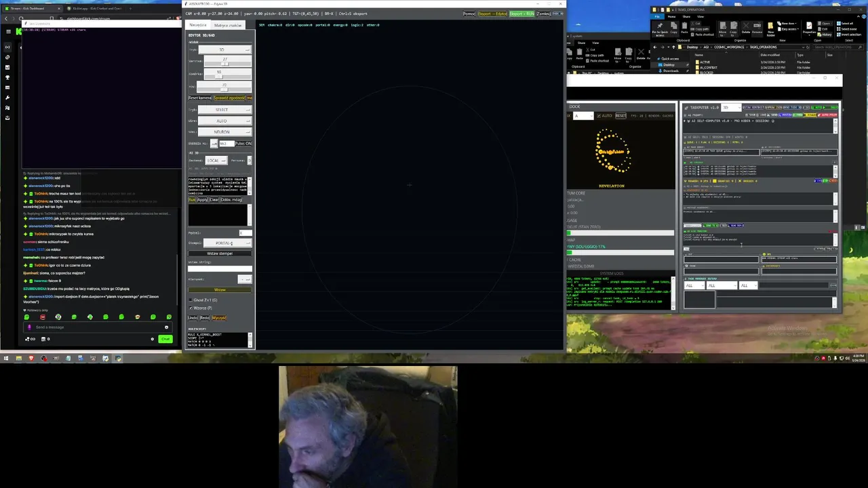Click the Undo button in the editor
Image resolution: width=868 pixels, height=488 pixels.
(193, 318)
